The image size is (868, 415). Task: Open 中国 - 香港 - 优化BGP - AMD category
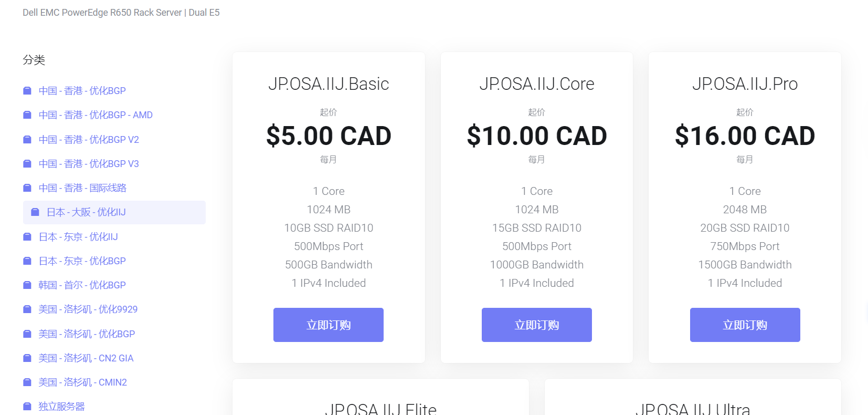(x=96, y=115)
